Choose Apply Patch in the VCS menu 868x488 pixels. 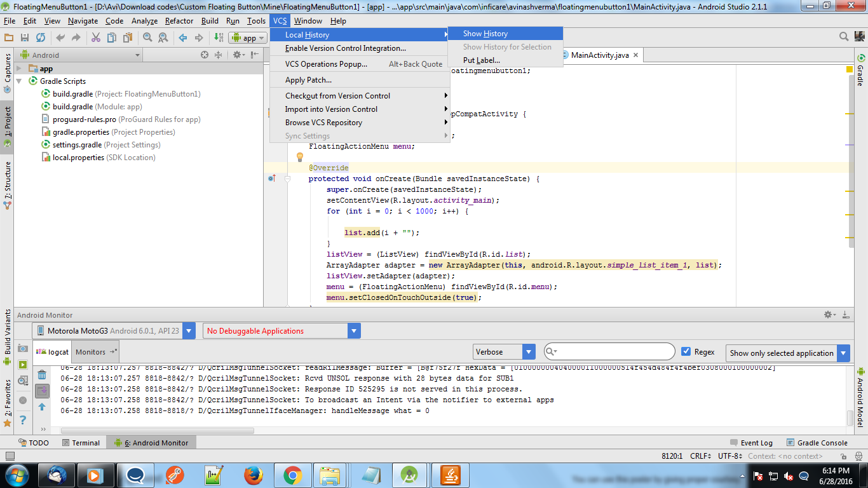[308, 80]
